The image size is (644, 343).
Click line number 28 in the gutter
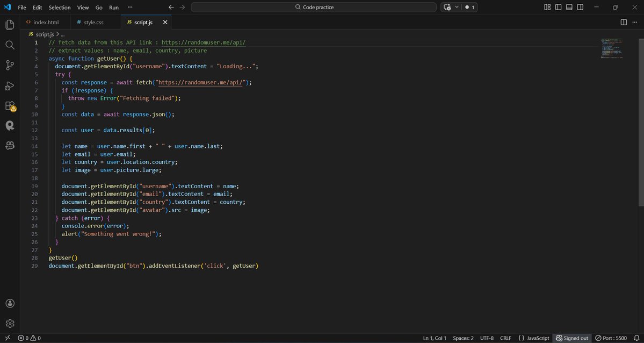pos(34,258)
